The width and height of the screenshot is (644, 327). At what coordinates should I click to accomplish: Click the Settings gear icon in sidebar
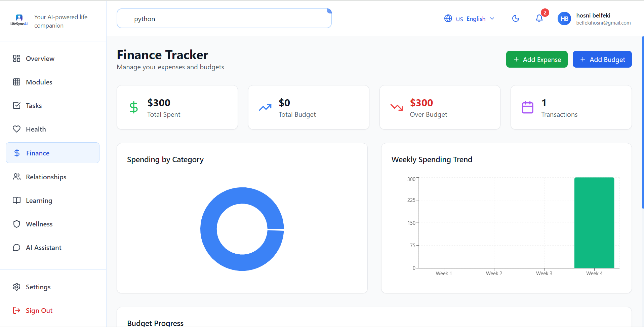click(16, 287)
